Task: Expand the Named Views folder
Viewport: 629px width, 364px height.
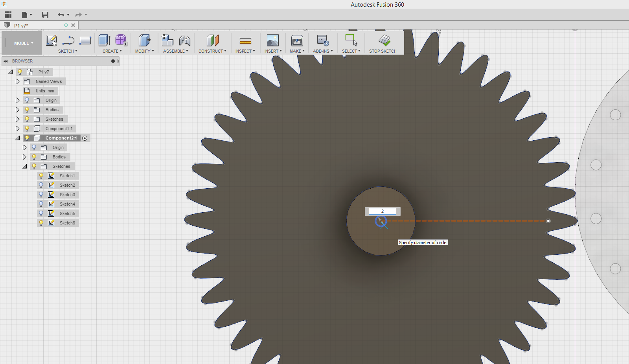Action: click(x=17, y=81)
